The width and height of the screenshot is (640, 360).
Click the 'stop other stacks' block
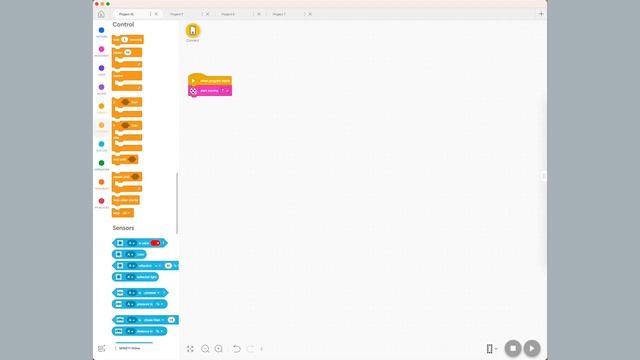(126, 200)
